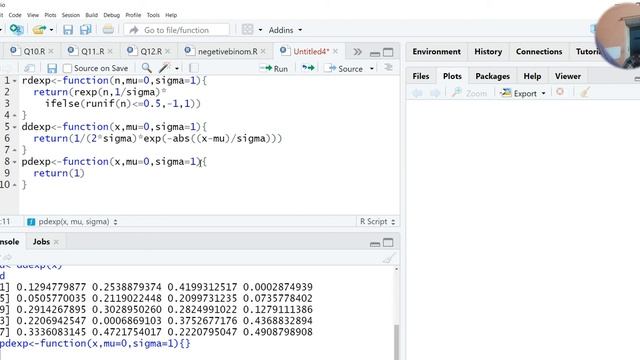
Task: Re-run the previous code region icon
Action: 308,68
